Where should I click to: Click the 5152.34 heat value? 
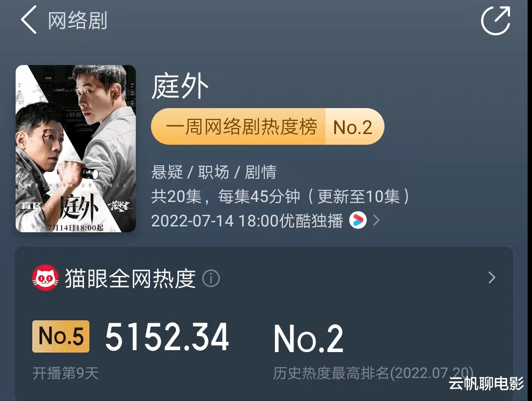point(167,336)
